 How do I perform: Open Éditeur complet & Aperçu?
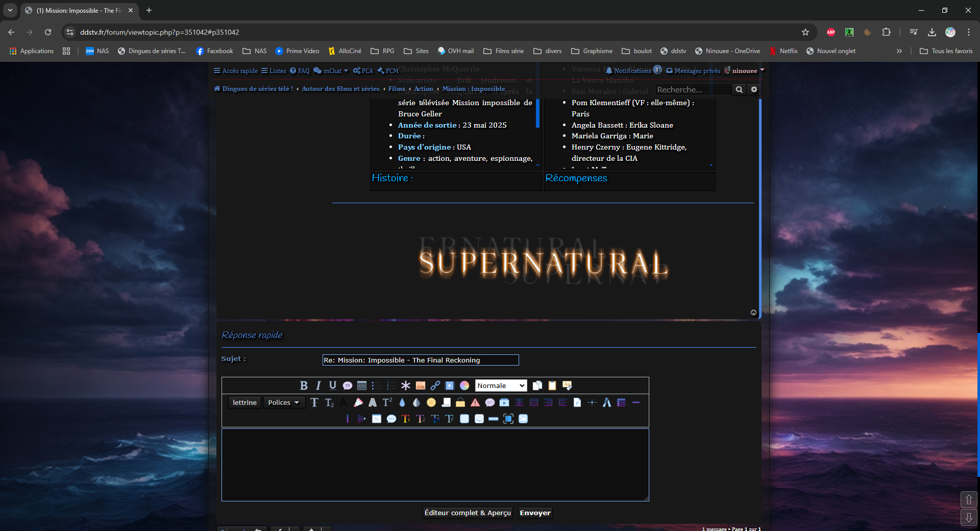(468, 513)
